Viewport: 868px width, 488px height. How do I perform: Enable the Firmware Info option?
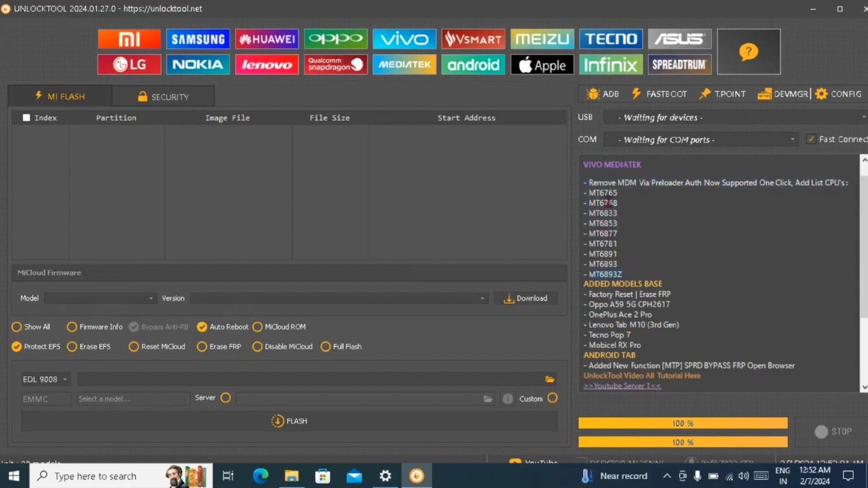click(95, 327)
